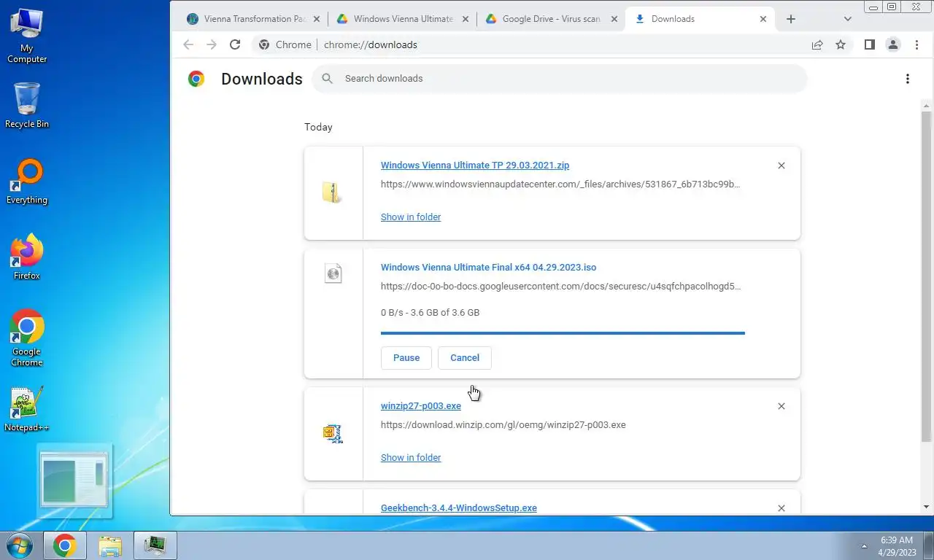This screenshot has height=560, width=934.
Task: Open a new tab with plus button
Action: [791, 19]
